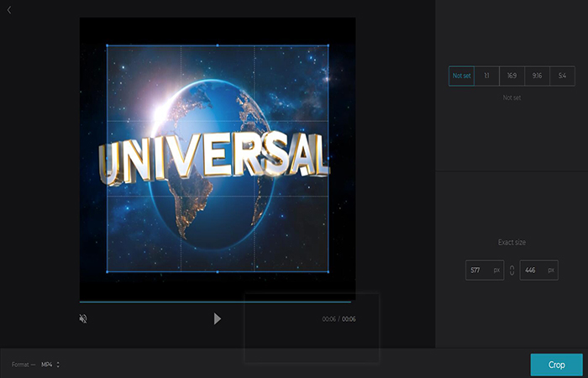Screen dimensions: 588x378
Task: Click the bottom-right crop corner handle
Action: point(328,271)
